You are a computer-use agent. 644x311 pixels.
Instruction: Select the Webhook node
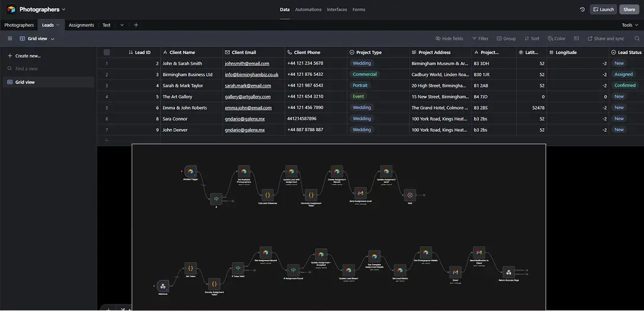[x=162, y=286]
